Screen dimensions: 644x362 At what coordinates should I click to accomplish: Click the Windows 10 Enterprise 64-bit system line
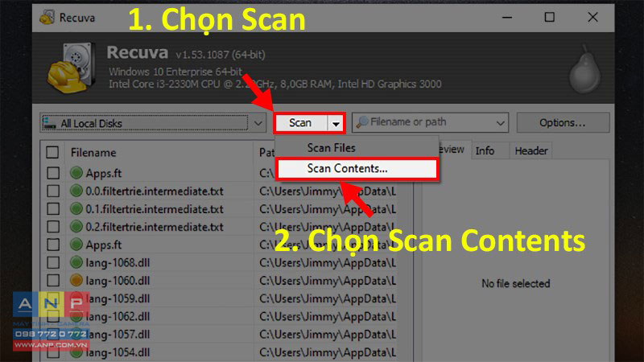(175, 72)
